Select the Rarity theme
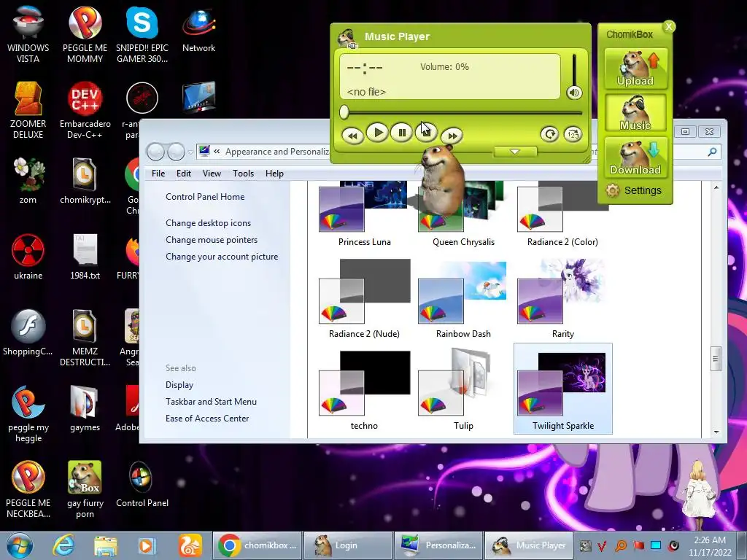Screen dimensions: 747x560 pos(562,298)
